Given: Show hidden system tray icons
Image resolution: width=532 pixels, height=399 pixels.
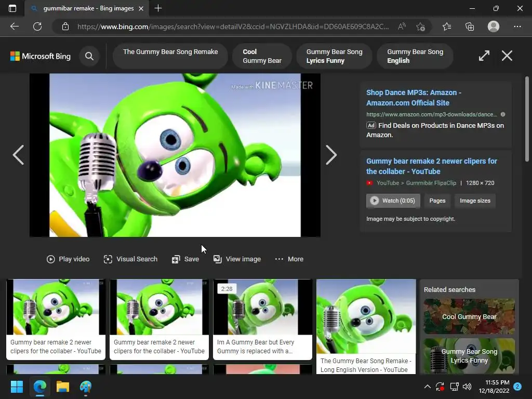Looking at the screenshot, I should [427, 387].
